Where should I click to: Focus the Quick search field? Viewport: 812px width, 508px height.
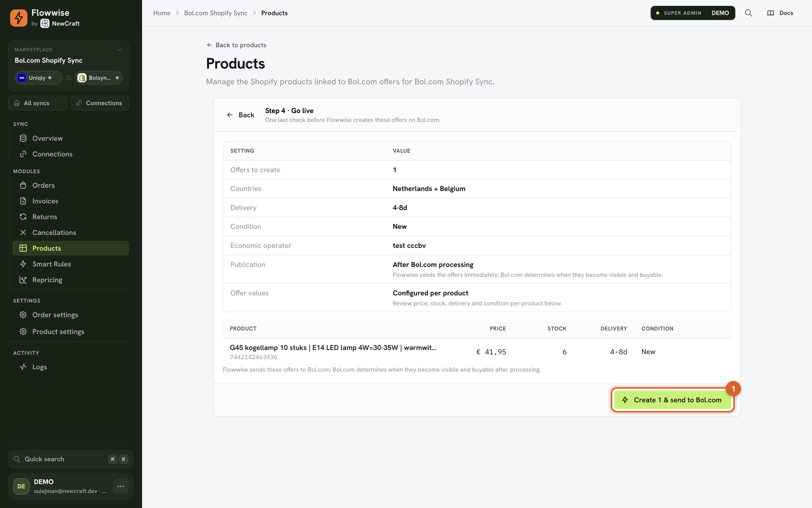(x=71, y=459)
